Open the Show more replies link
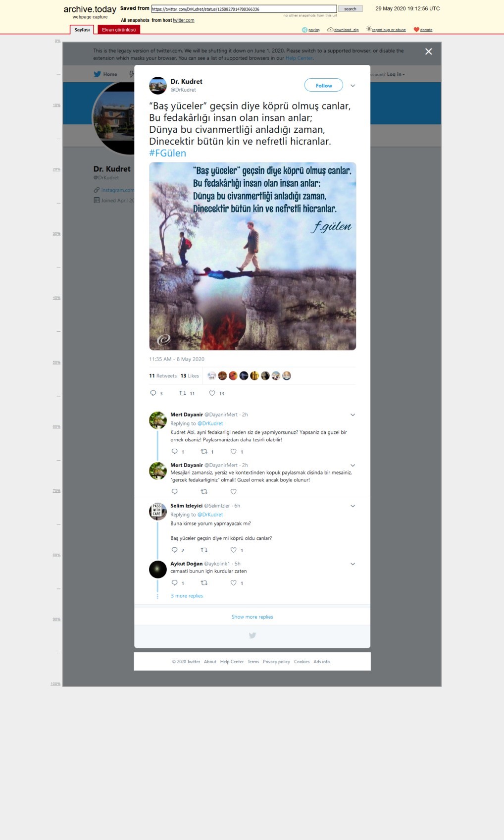Screen dimensions: 504x840 click(x=252, y=617)
